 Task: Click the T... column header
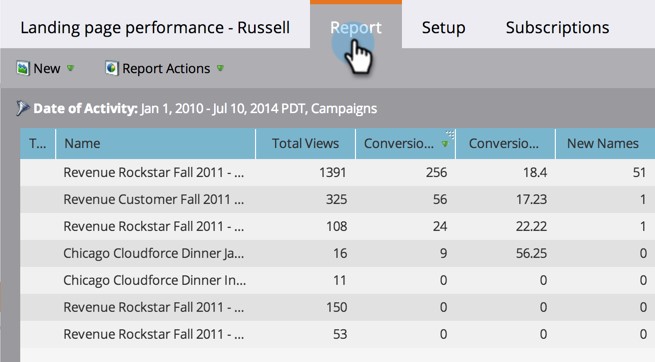click(x=38, y=144)
